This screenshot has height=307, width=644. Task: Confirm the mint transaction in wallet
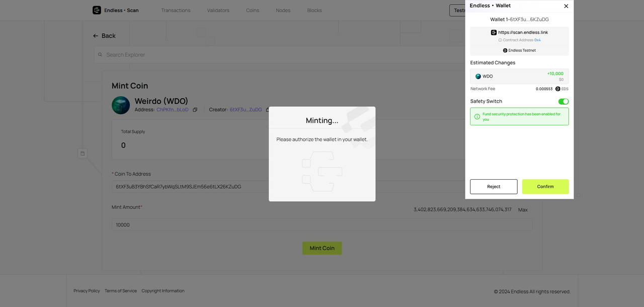(x=545, y=187)
